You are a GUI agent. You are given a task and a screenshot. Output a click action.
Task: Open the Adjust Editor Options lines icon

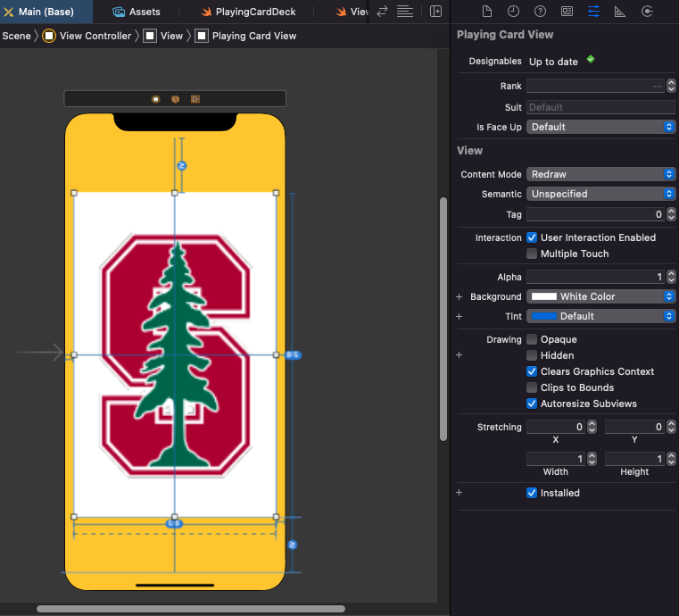(405, 12)
